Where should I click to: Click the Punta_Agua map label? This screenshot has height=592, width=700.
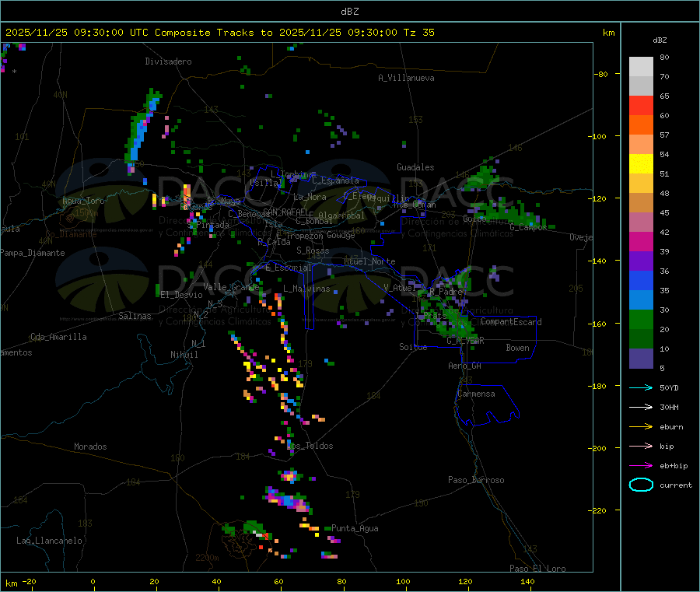coord(355,528)
